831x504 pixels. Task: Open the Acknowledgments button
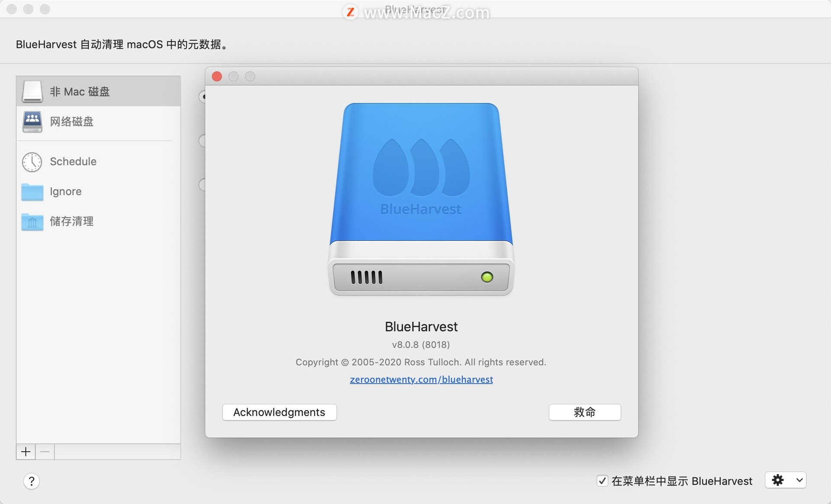(279, 412)
